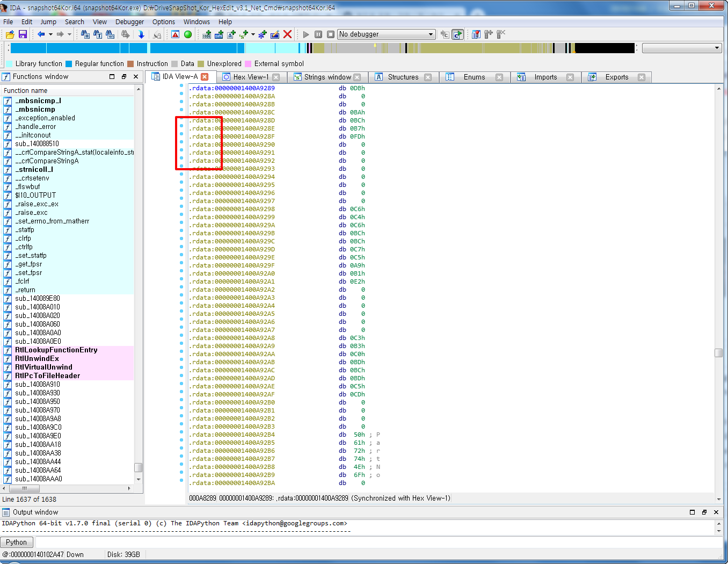Click the blue down arrow jump icon
Viewport: 728px width, 564px height.
point(141,34)
